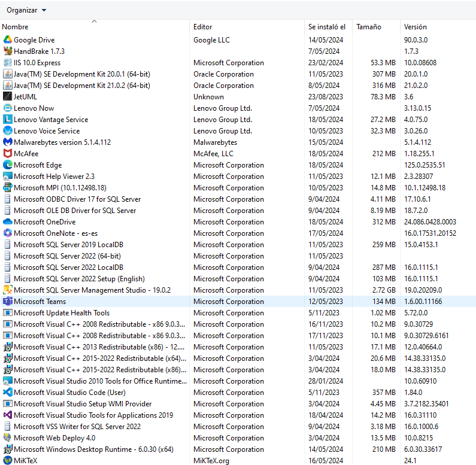Click the 2.72 GB size cell

click(384, 290)
